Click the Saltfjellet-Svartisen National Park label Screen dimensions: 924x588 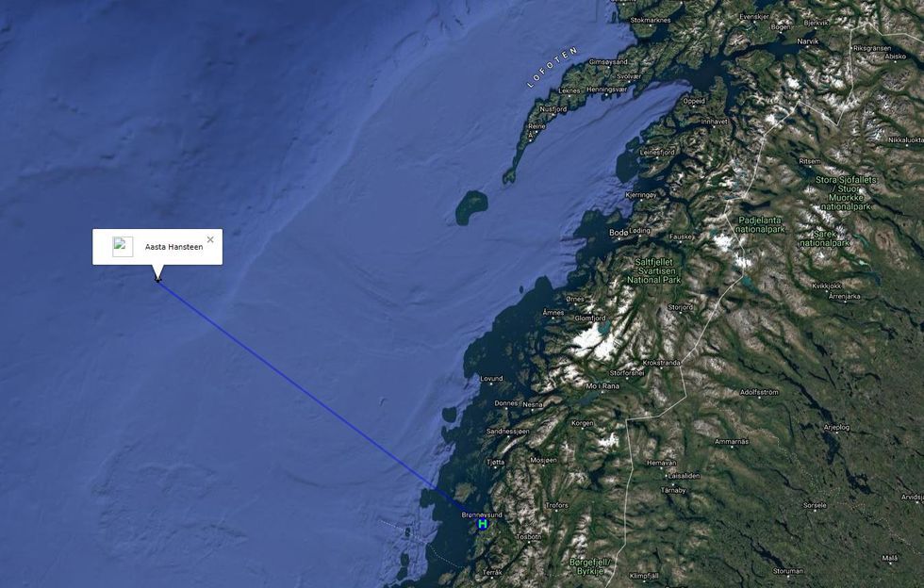[653, 271]
